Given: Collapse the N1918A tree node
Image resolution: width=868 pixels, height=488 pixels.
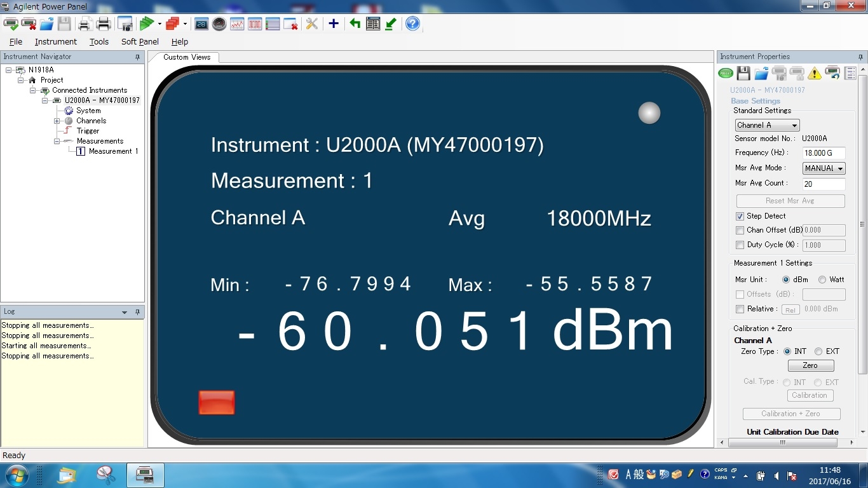Looking at the screenshot, I should 9,70.
